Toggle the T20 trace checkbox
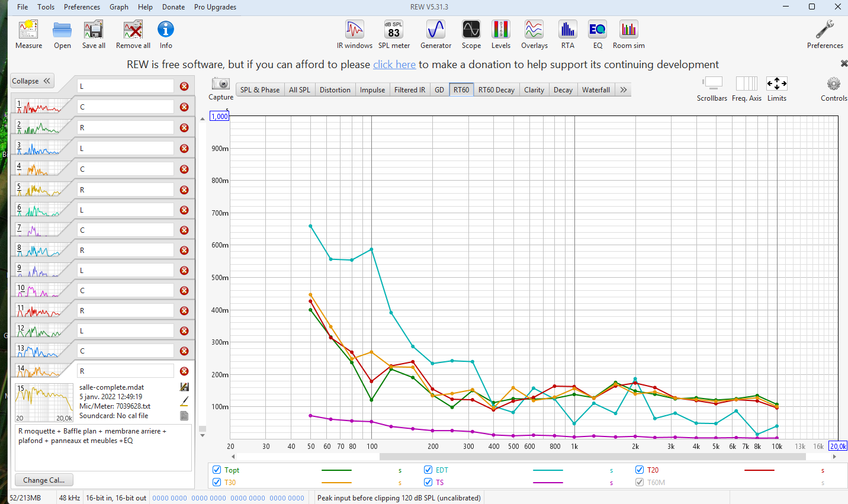 click(x=640, y=470)
